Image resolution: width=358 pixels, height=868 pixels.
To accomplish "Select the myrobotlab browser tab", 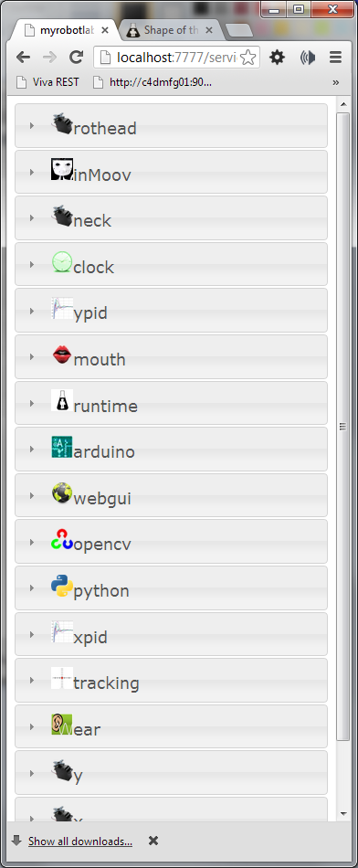I will [65, 30].
